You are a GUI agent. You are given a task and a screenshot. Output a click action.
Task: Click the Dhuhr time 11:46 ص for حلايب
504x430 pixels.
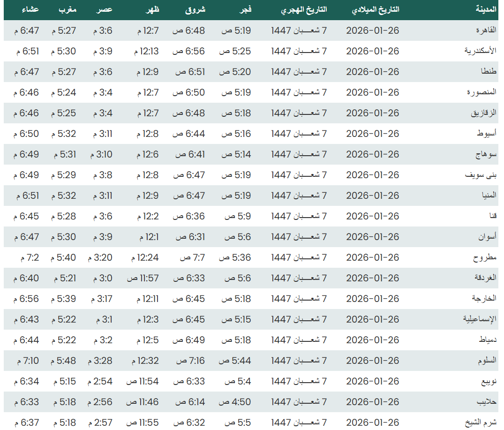pyautogui.click(x=142, y=402)
